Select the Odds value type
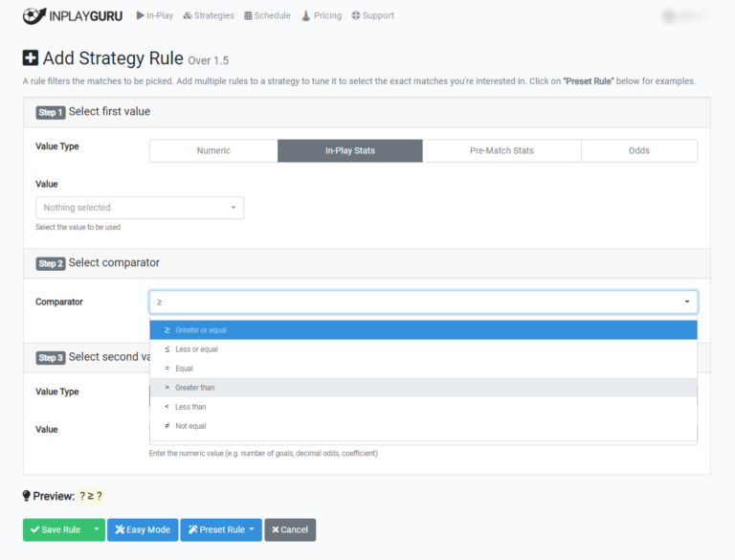The width and height of the screenshot is (735, 560). coord(638,150)
